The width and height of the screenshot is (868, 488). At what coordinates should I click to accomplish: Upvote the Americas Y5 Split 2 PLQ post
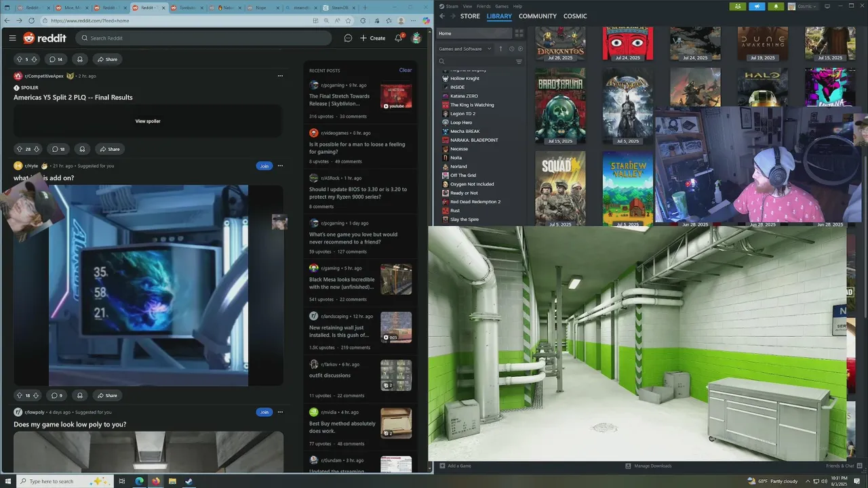20,149
